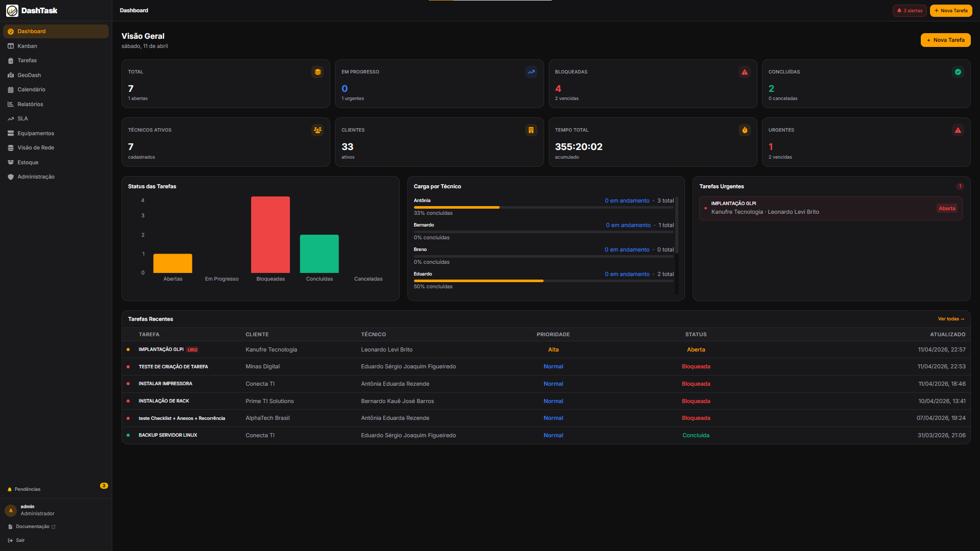Click the SLA sidebar icon

point(11,118)
